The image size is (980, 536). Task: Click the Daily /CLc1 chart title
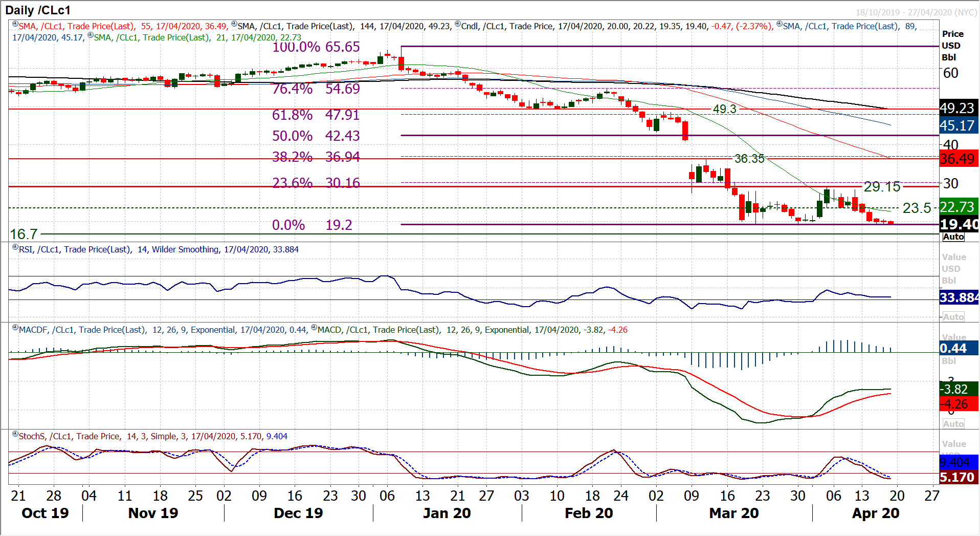[38, 10]
